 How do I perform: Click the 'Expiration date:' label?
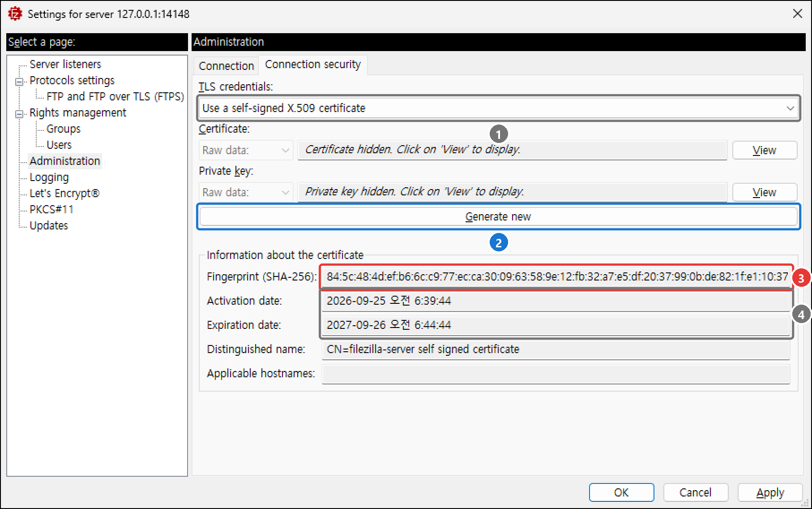click(x=244, y=325)
